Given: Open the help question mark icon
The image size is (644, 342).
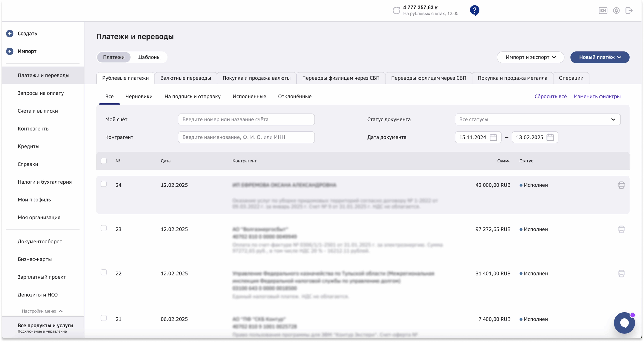Looking at the screenshot, I should [474, 11].
